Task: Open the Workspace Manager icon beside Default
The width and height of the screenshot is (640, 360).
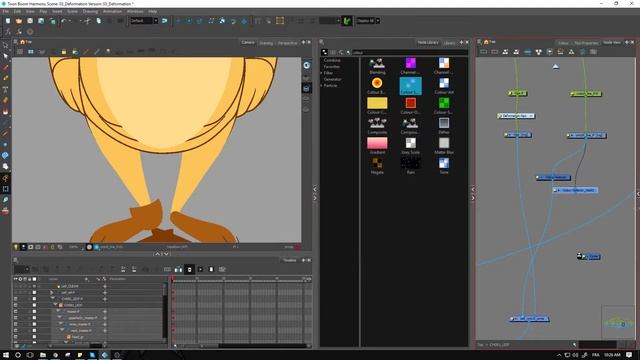Action: (164, 21)
